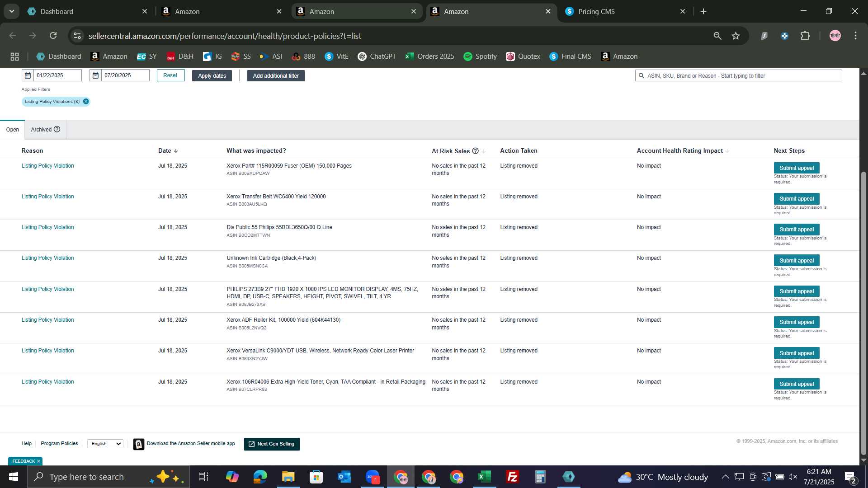Open the bookmarks apps grid icon
This screenshot has height=488, width=868.
14,56
